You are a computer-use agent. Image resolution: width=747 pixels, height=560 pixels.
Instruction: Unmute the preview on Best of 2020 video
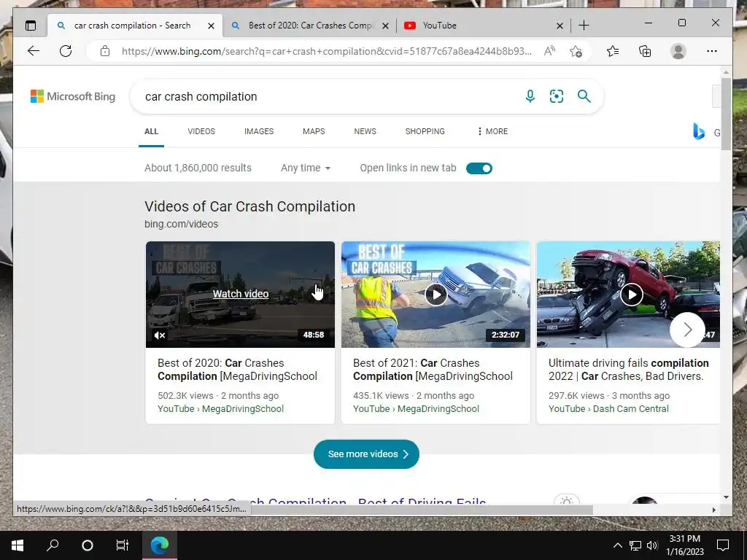pos(160,335)
